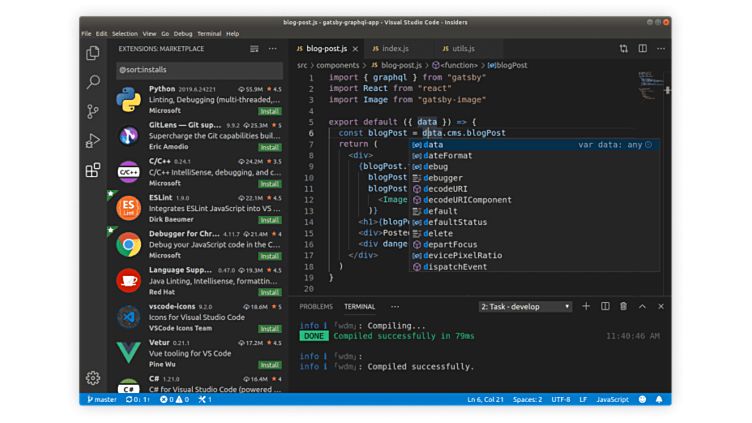
Task: Select dateFormat from suggestion list
Action: tap(534, 155)
